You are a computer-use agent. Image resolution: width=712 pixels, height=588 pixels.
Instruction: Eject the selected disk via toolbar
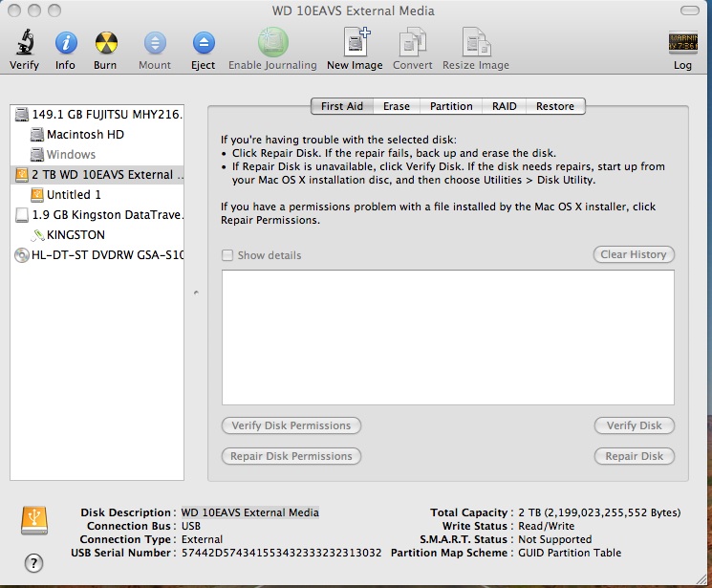204,43
